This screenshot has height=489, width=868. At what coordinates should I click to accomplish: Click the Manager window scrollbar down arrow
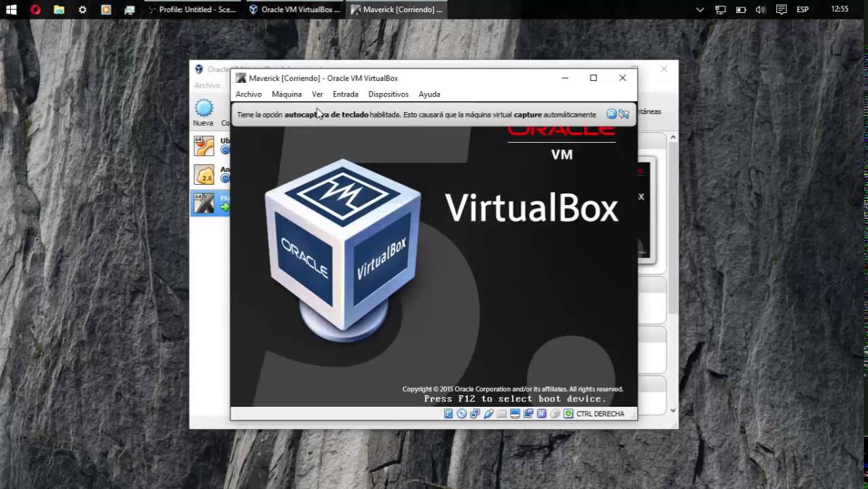point(673,410)
